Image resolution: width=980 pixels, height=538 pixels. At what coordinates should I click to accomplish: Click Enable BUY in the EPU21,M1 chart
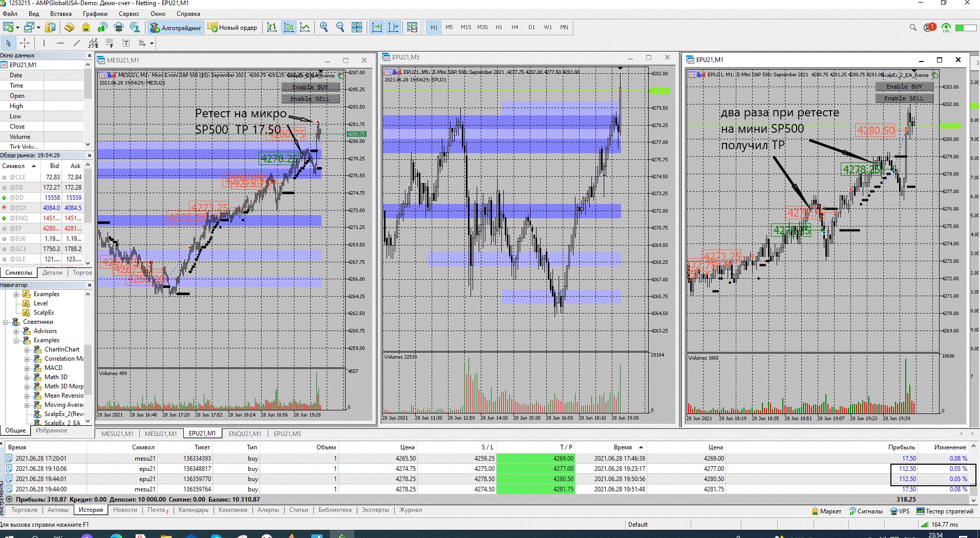click(x=904, y=87)
